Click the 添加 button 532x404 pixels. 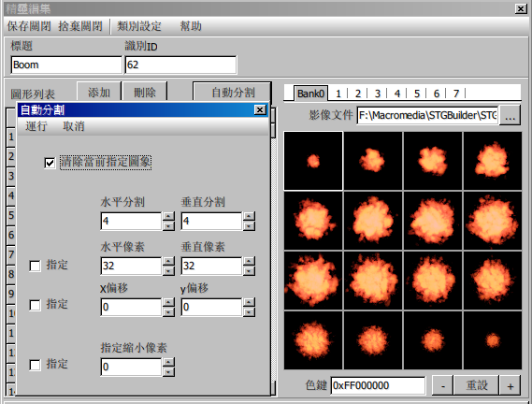99,92
